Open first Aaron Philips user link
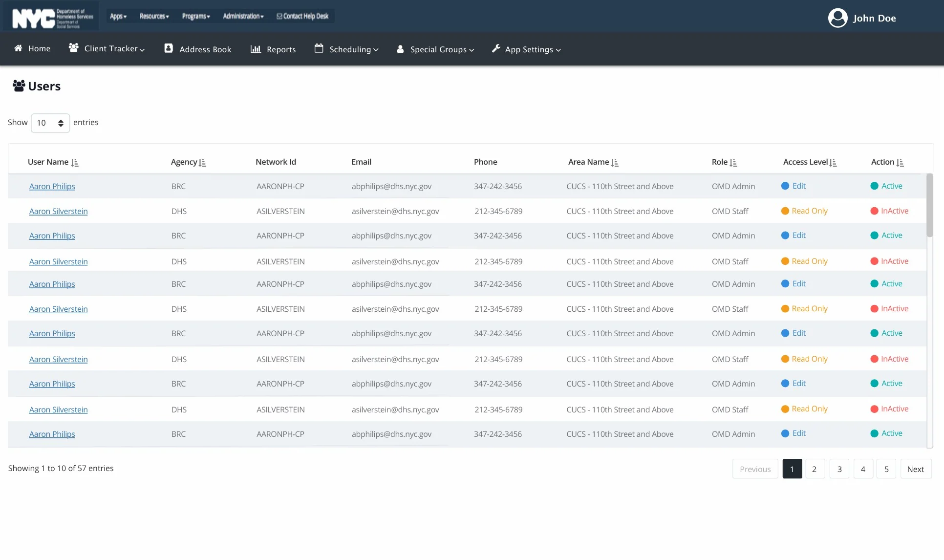944x560 pixels. click(52, 186)
